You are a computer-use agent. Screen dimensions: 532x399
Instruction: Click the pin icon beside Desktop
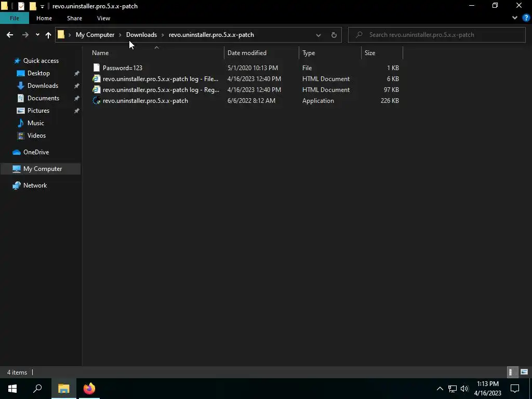(77, 73)
